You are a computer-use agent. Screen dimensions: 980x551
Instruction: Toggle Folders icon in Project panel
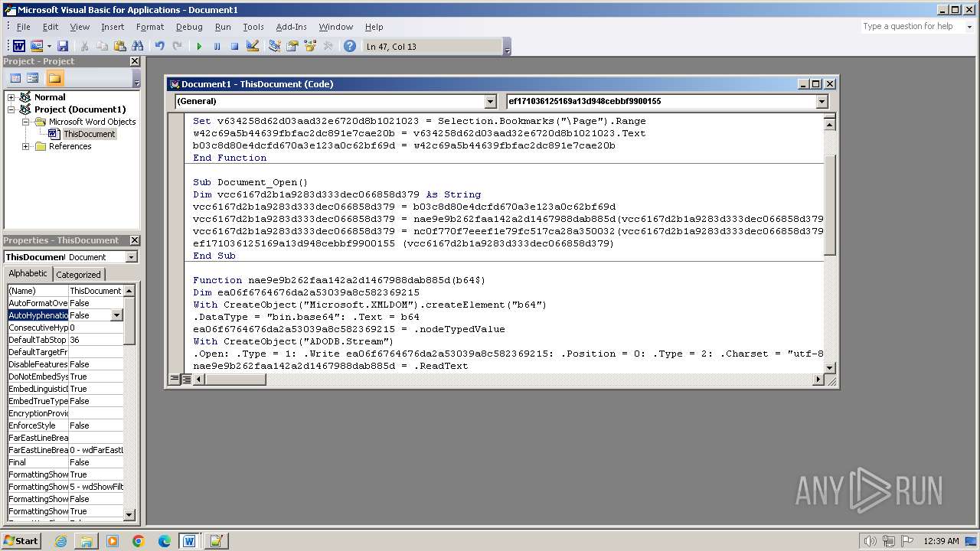[x=54, y=78]
